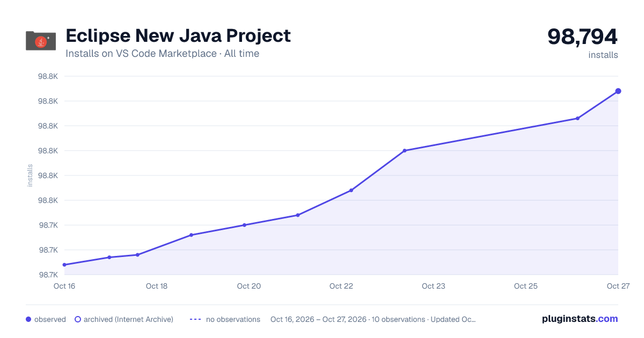The width and height of the screenshot is (644, 338).
Task: Click the Oct 22 axis label
Action: [341, 286]
